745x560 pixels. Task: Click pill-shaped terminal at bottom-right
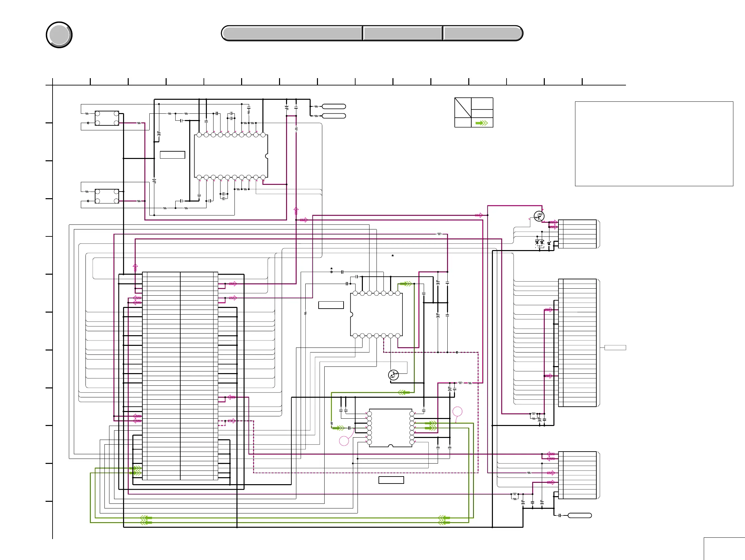coord(580,515)
